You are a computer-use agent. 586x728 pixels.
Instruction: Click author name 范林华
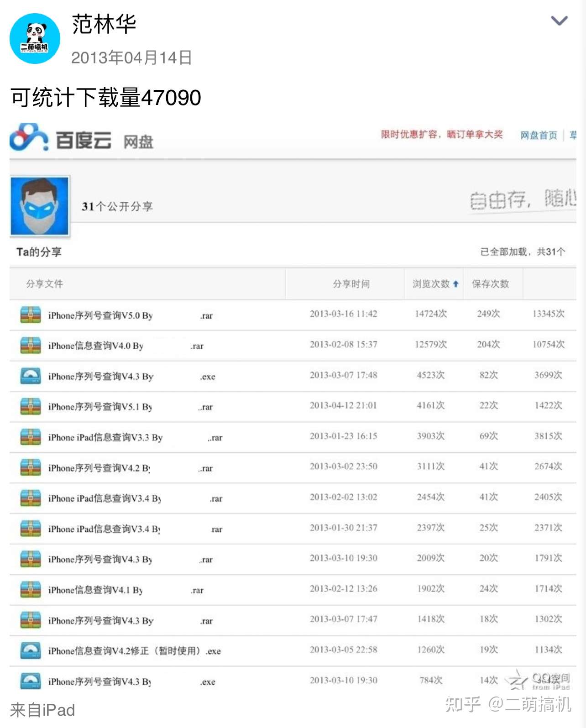(x=104, y=24)
